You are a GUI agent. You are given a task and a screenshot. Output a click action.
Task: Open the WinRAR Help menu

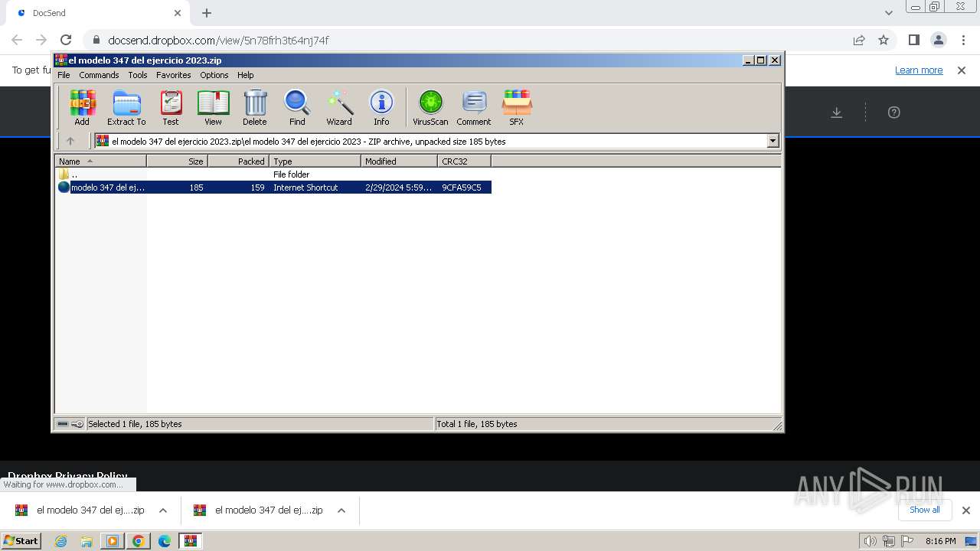pos(245,75)
